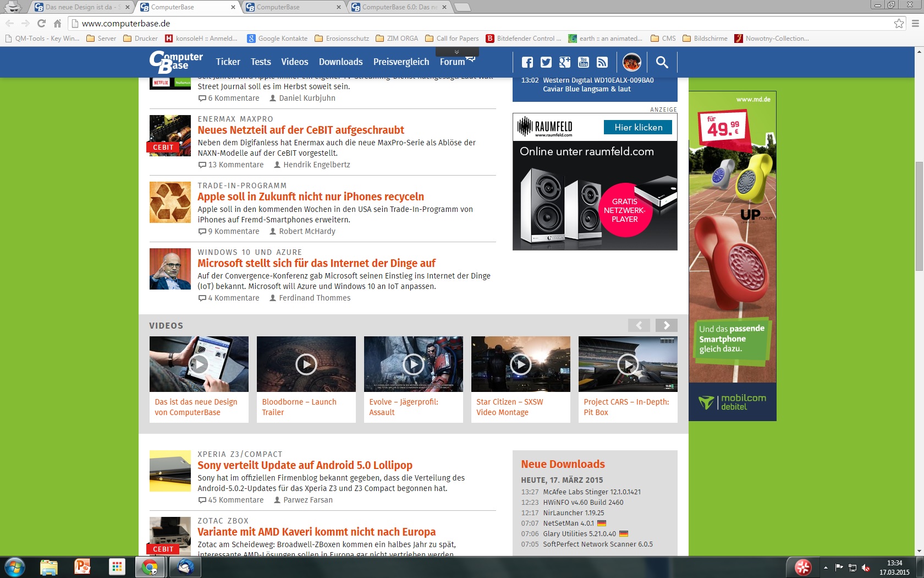Open the Chrome menu hamburger icon
The height and width of the screenshot is (578, 924).
tap(915, 23)
